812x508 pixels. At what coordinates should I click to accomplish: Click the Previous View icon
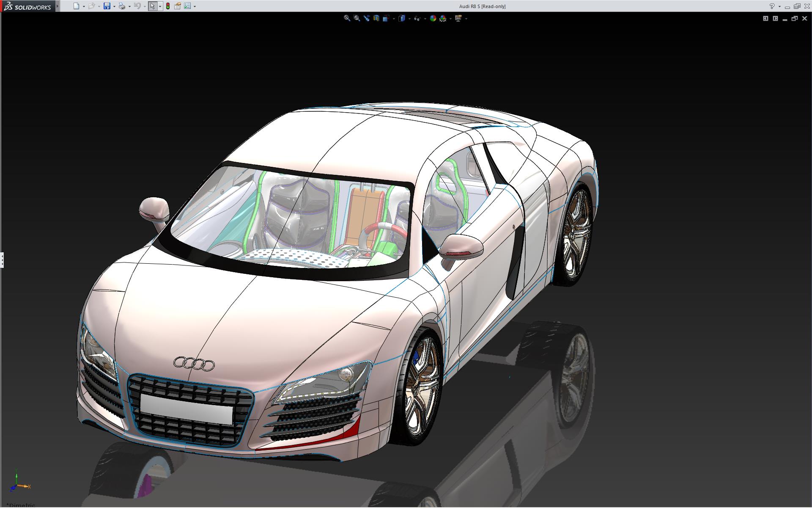[x=366, y=18]
